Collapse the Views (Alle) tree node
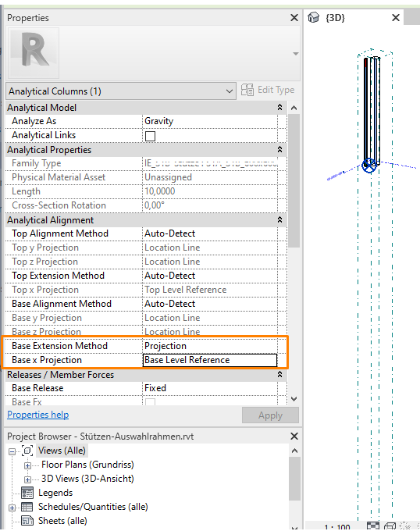This screenshot has height=531, width=420. click(x=12, y=451)
